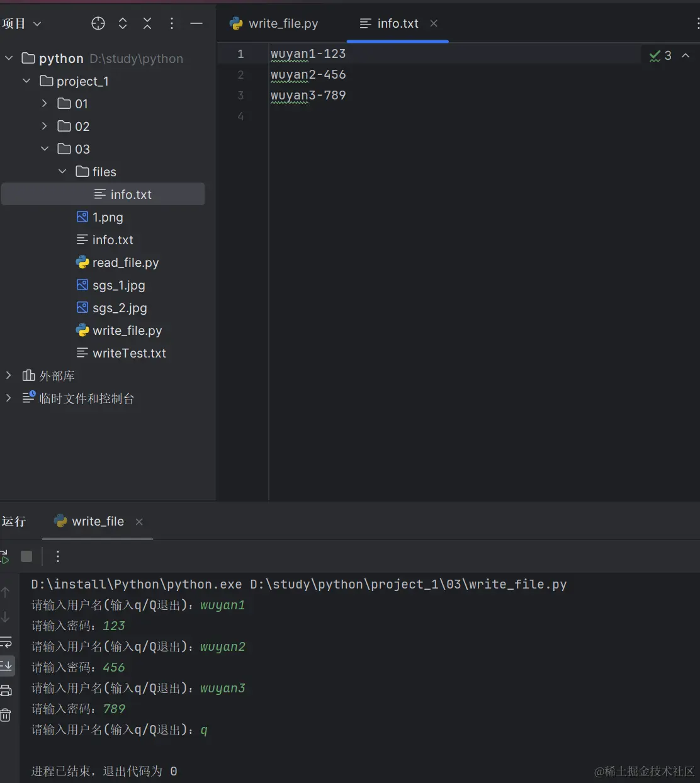700x783 pixels.
Task: Click console input wuyan3
Action: [x=223, y=689]
